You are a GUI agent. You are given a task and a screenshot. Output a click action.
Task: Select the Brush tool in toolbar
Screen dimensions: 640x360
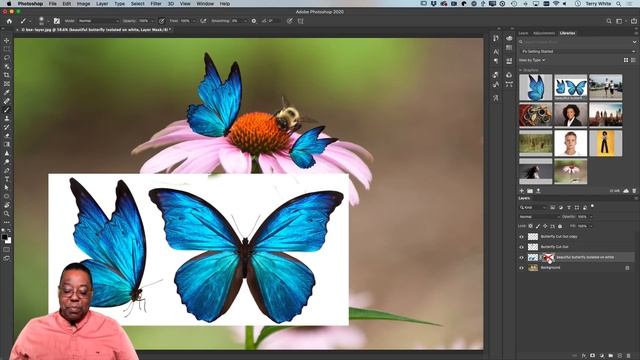click(7, 110)
